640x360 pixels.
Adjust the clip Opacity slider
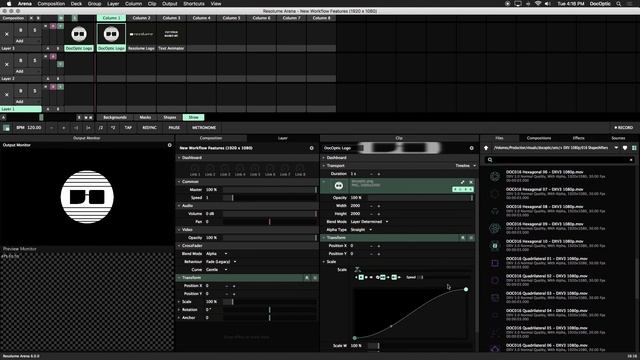tap(420, 198)
